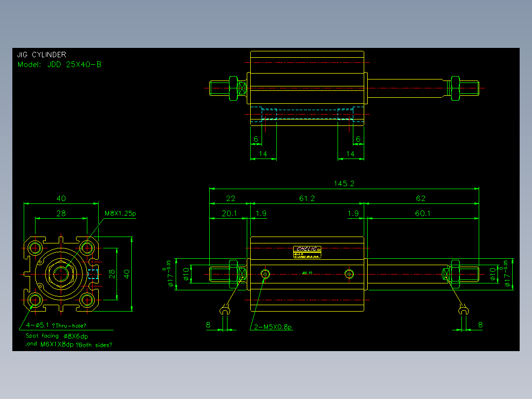Click the 2-M5X0.8p port callout
This screenshot has height=399, width=532.
(273, 327)
